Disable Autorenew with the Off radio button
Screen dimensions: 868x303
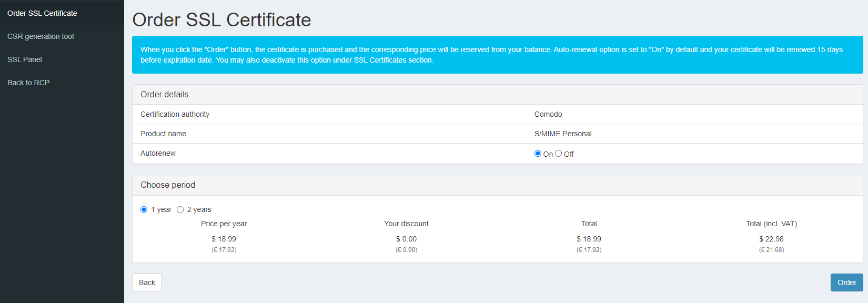(x=559, y=154)
